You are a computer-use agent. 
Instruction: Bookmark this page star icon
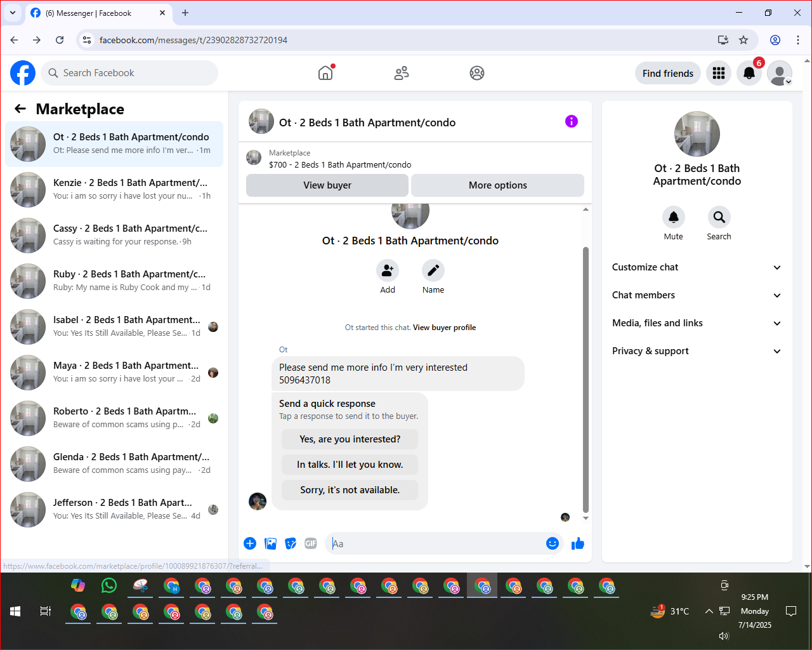pyautogui.click(x=743, y=40)
